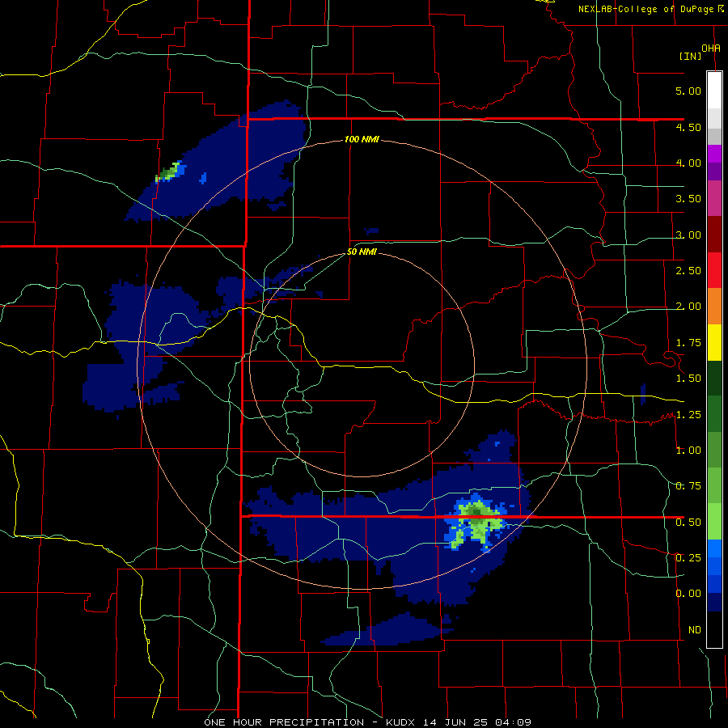The height and width of the screenshot is (728, 728).
Task: Click the ND legend label
Action: [x=695, y=630]
